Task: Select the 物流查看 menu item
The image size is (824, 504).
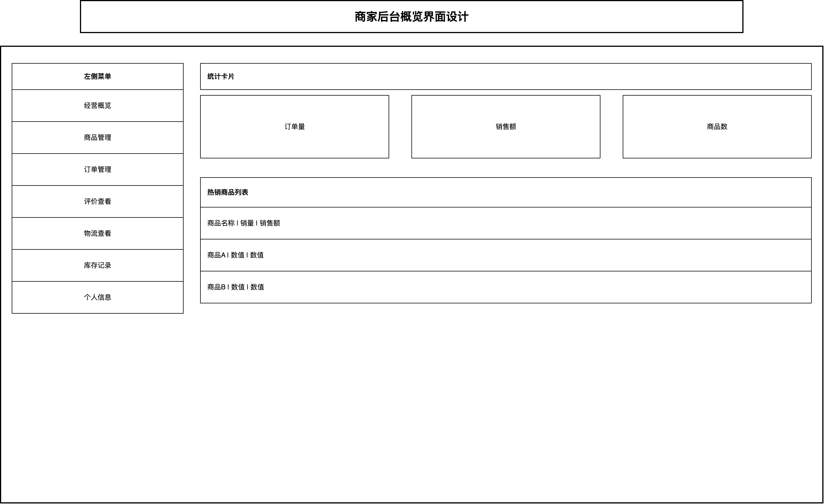Action: coord(97,233)
